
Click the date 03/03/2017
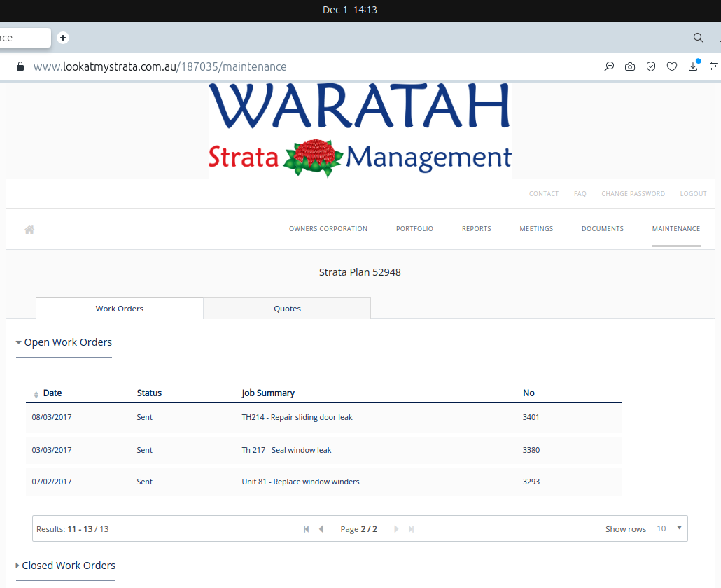(52, 450)
